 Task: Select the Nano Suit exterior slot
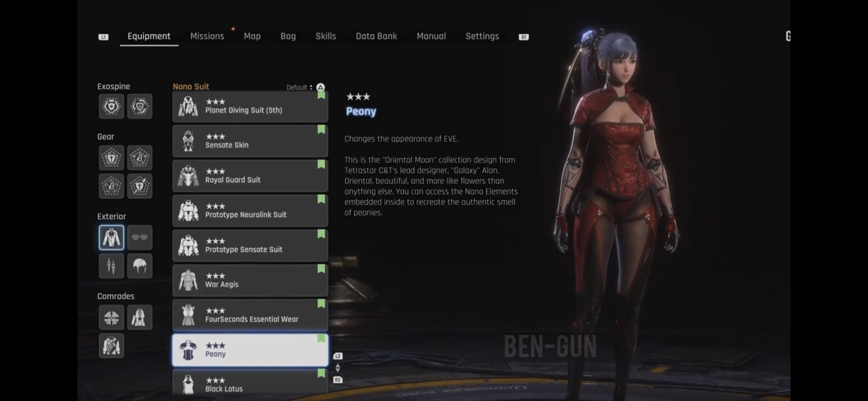pos(111,238)
